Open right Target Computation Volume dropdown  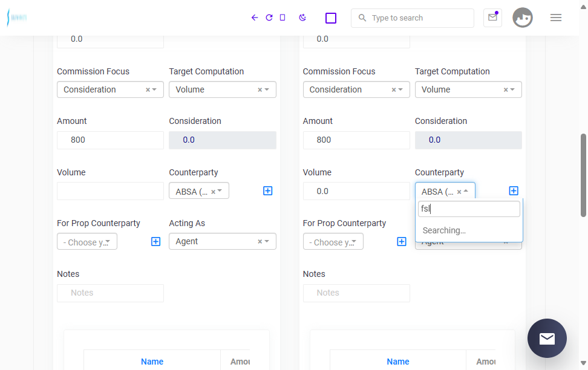(468, 89)
